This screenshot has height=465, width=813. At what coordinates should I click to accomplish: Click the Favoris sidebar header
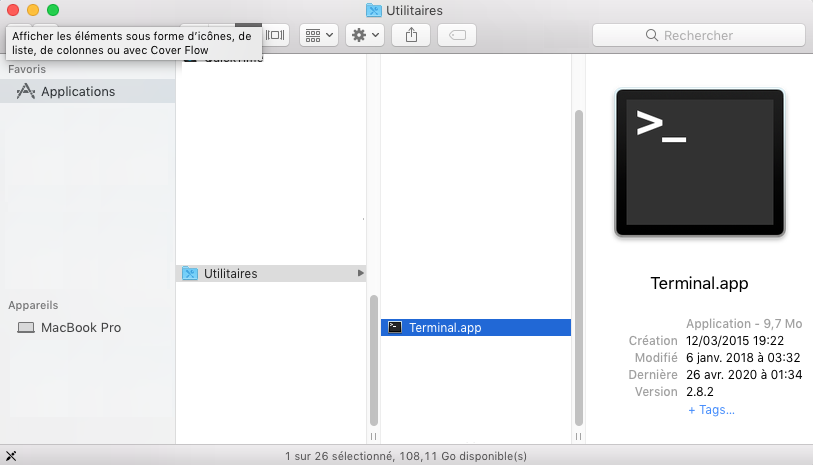pos(27,69)
